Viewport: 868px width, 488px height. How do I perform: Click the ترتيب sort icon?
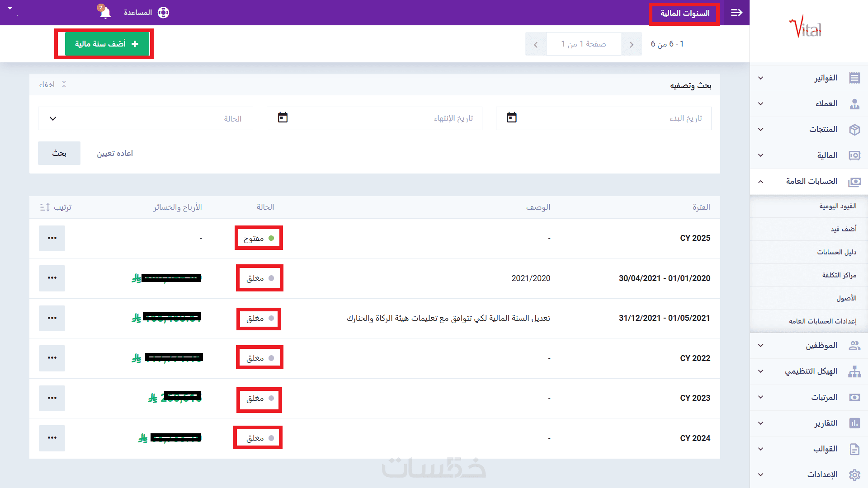pyautogui.click(x=45, y=207)
